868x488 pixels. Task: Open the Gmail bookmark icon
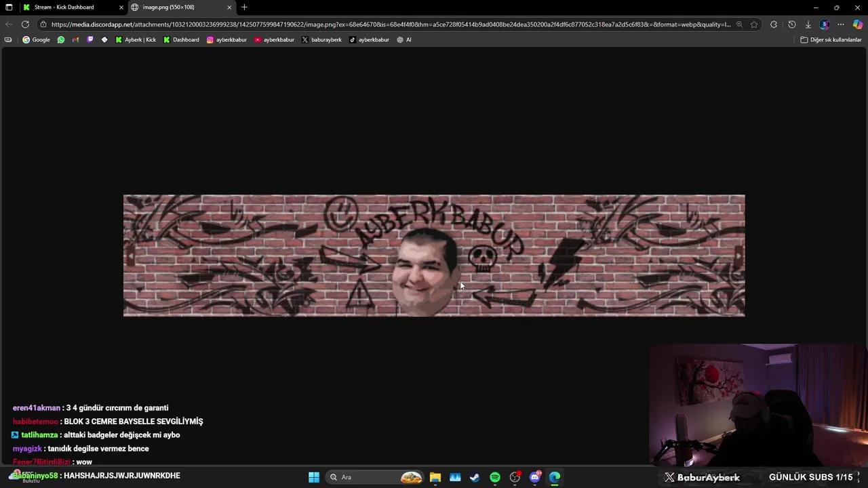pos(75,40)
